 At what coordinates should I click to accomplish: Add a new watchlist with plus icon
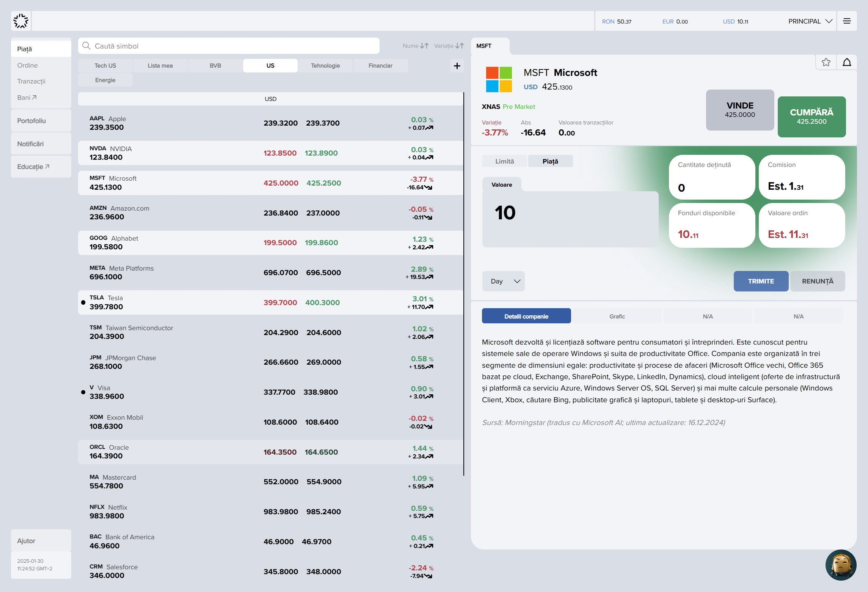pos(457,66)
